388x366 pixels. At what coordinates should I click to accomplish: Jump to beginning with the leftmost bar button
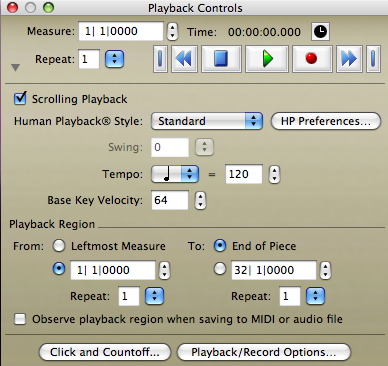(160, 59)
